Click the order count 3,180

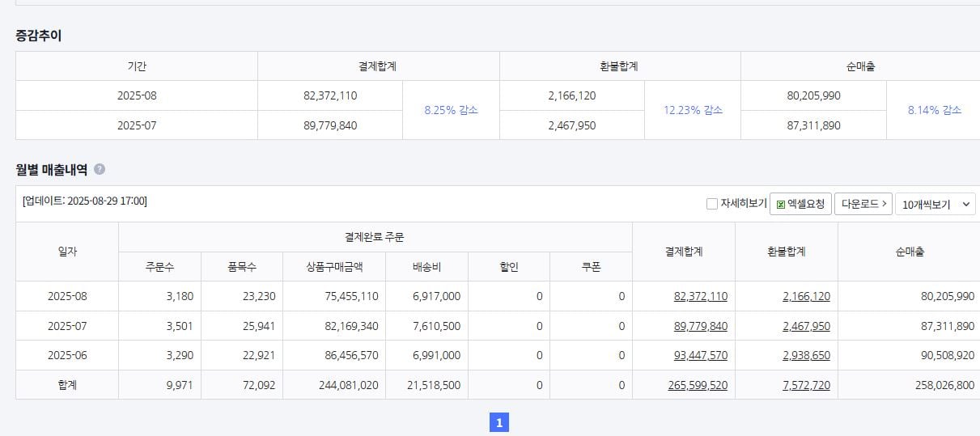point(180,297)
